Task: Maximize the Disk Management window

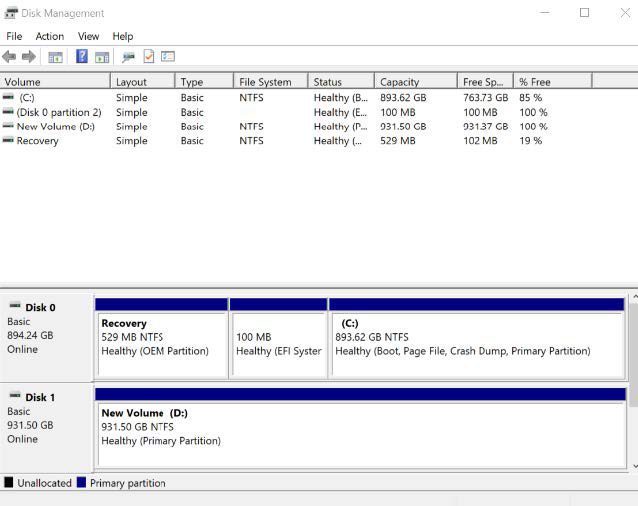Action: pos(584,13)
